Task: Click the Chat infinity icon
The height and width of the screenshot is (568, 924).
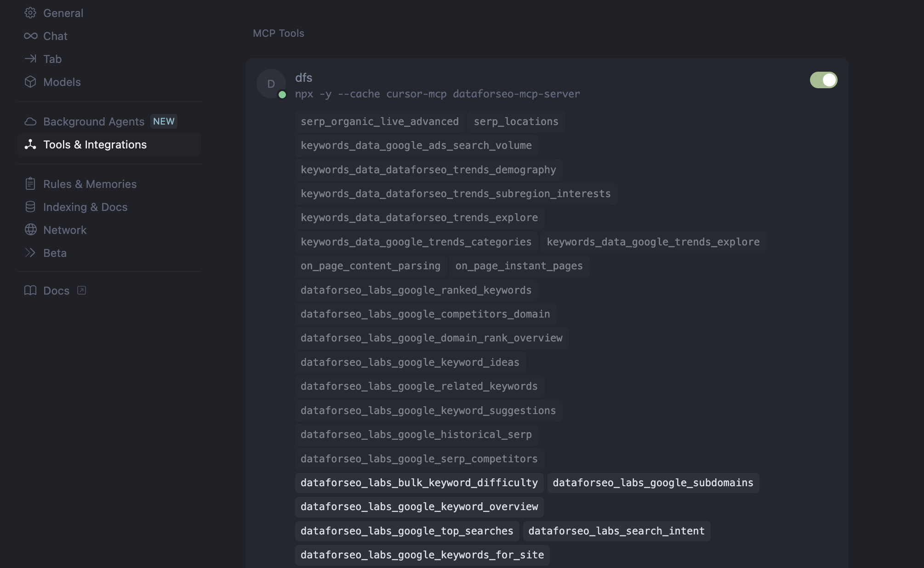Action: [x=30, y=36]
